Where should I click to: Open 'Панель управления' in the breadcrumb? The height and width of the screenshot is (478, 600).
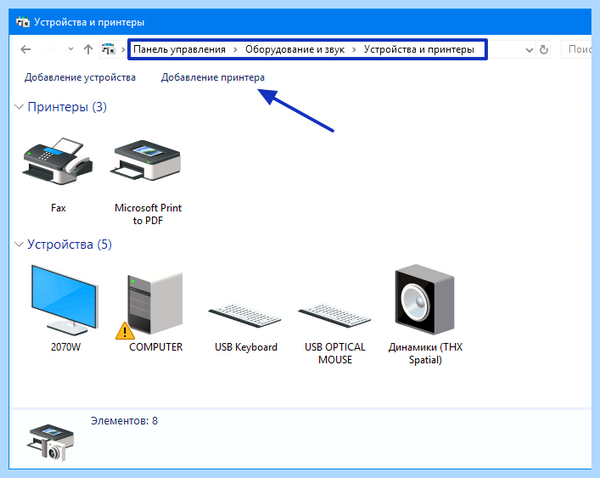pos(179,49)
